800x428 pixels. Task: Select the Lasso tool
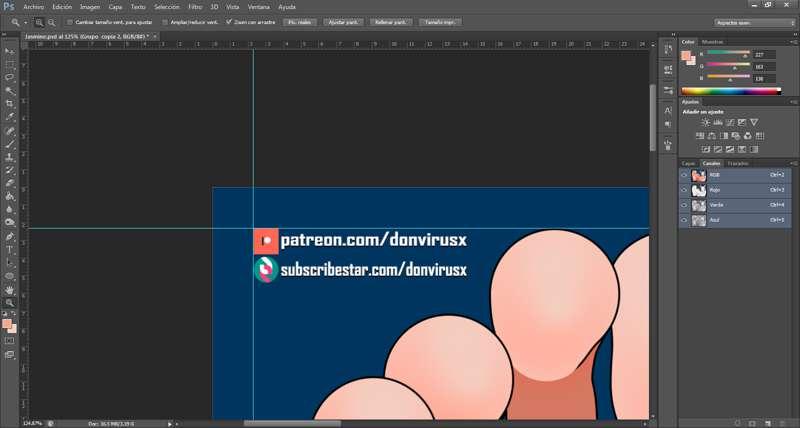coord(10,78)
